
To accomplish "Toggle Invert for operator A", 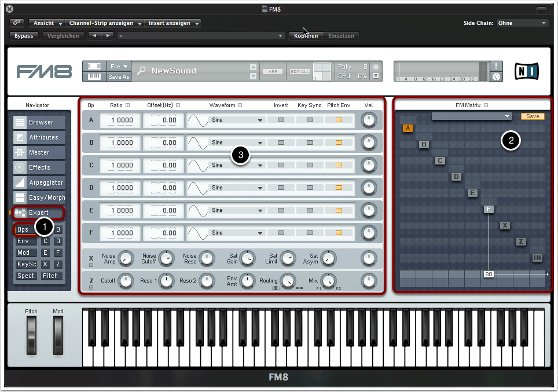I will (x=281, y=120).
